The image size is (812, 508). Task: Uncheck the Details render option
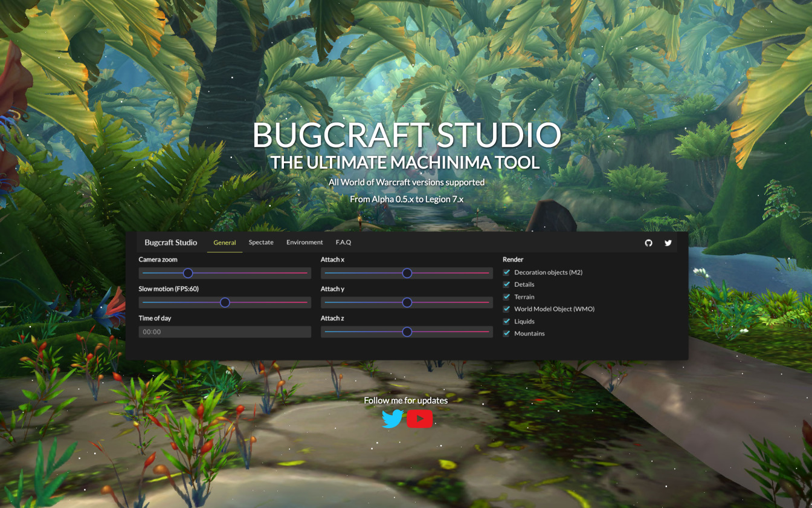click(x=506, y=284)
